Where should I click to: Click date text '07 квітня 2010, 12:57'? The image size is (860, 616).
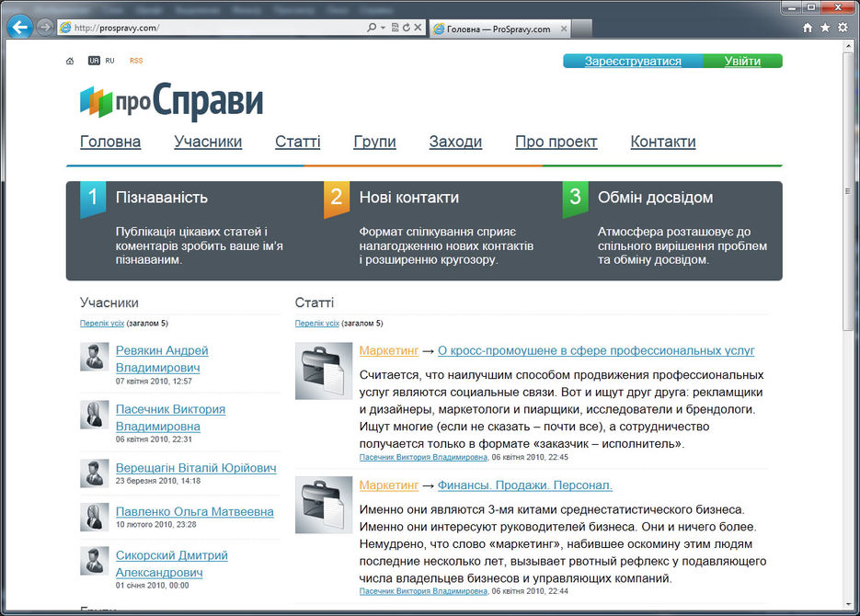[x=154, y=382]
